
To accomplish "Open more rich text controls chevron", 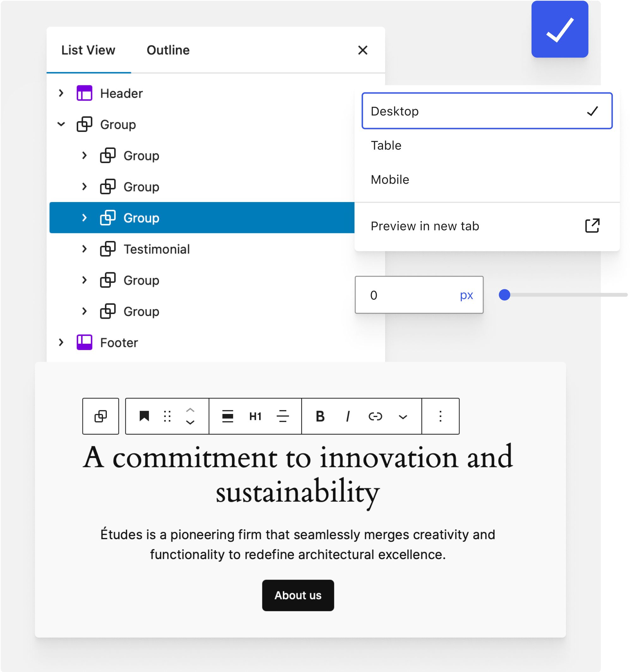I will (x=403, y=417).
